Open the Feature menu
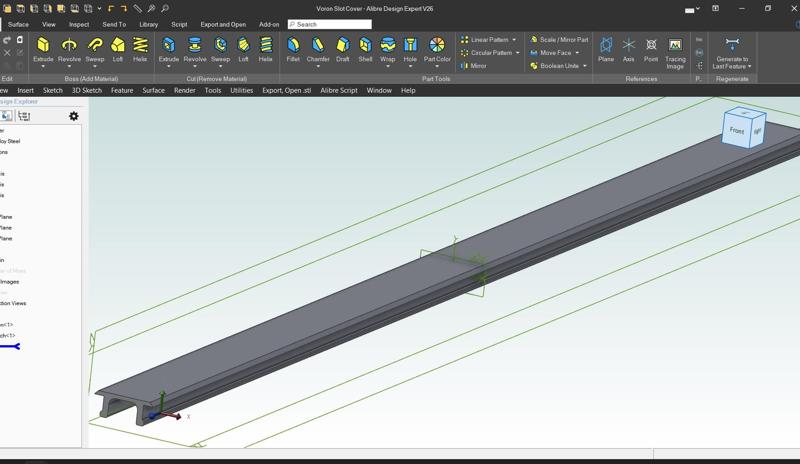This screenshot has height=464, width=800. point(122,90)
